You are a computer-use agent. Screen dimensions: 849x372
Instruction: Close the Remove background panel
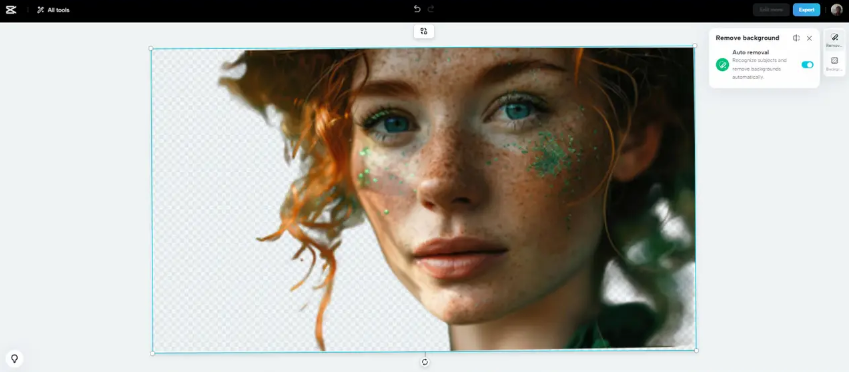tap(809, 38)
